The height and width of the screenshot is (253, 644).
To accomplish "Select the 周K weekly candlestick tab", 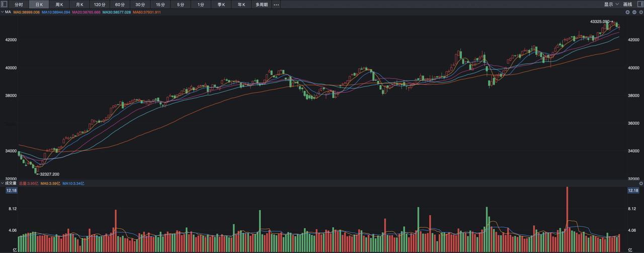I will (x=59, y=5).
